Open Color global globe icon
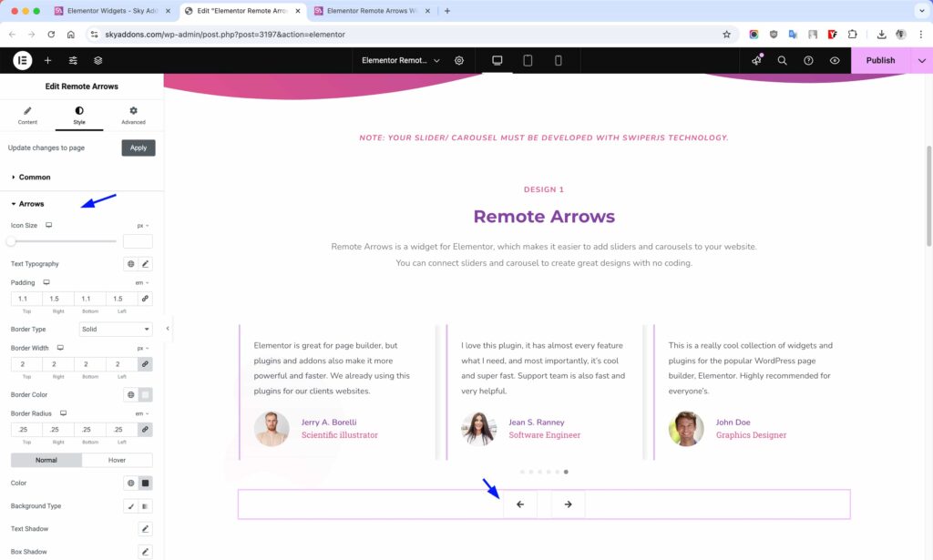Image resolution: width=933 pixels, height=560 pixels. 131,483
